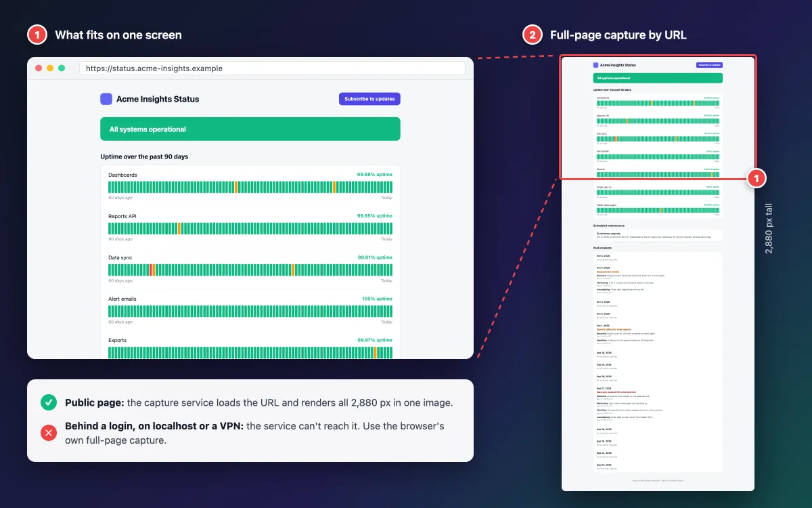This screenshot has height=508, width=812.
Task: Click the Subscribe to updates button
Action: pyautogui.click(x=369, y=99)
